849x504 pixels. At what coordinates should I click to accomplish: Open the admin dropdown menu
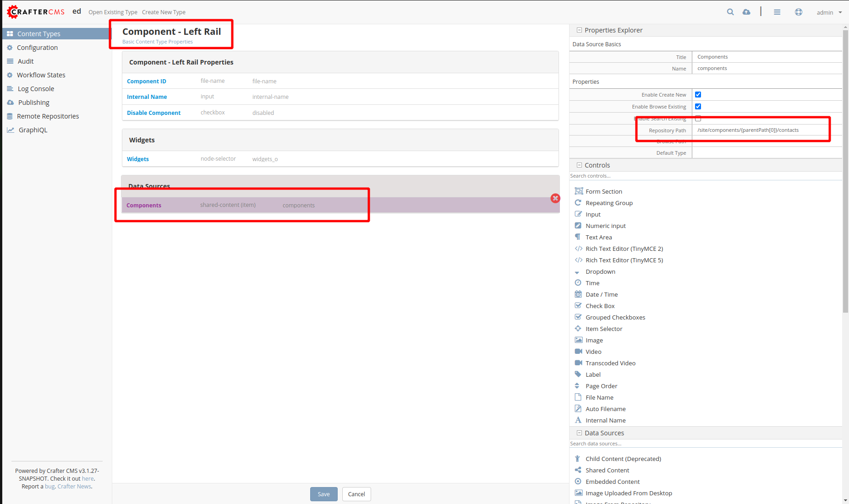pos(828,12)
